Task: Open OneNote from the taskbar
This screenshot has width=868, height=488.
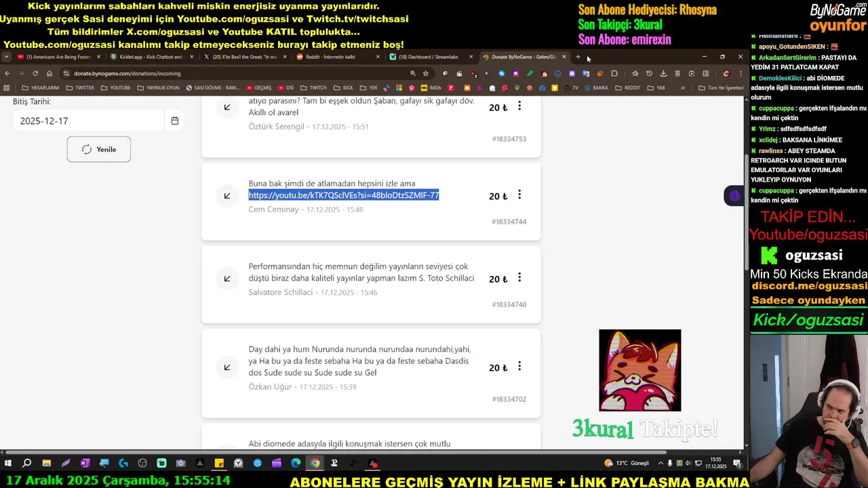Action: tap(85, 463)
